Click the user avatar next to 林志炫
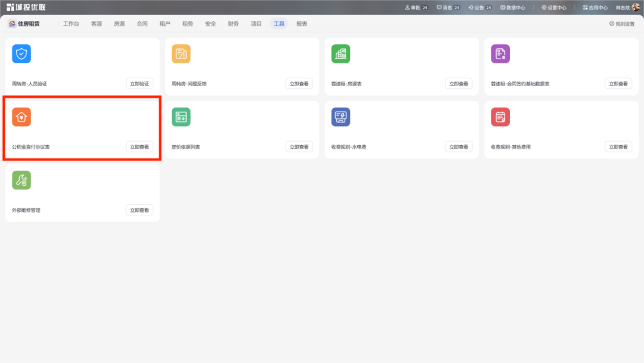The image size is (644, 363). coord(636,7)
